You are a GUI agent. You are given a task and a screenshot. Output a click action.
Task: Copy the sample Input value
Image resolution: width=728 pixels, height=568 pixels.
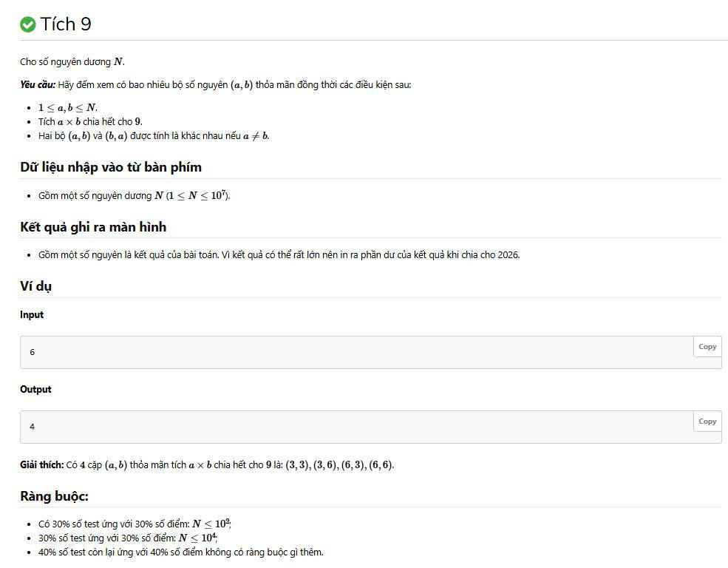(x=707, y=347)
